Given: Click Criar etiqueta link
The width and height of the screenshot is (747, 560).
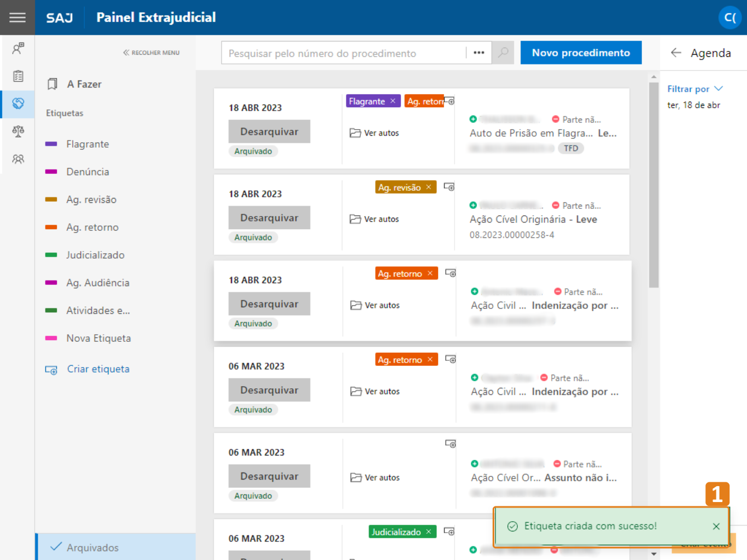Looking at the screenshot, I should pos(87,369).
